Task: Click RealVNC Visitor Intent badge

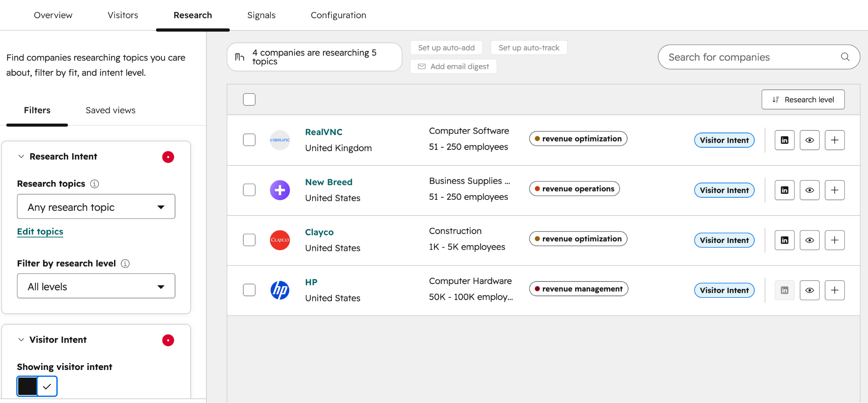Action: point(724,140)
